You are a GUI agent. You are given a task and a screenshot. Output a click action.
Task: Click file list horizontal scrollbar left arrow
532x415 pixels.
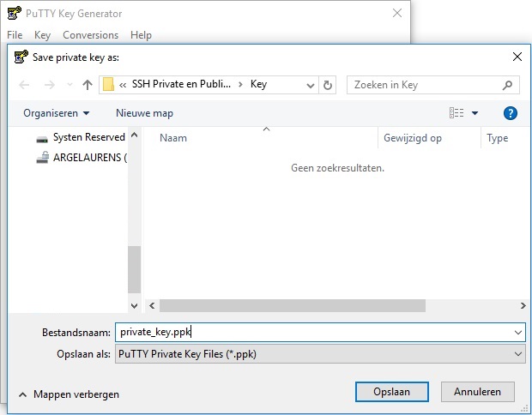click(152, 306)
